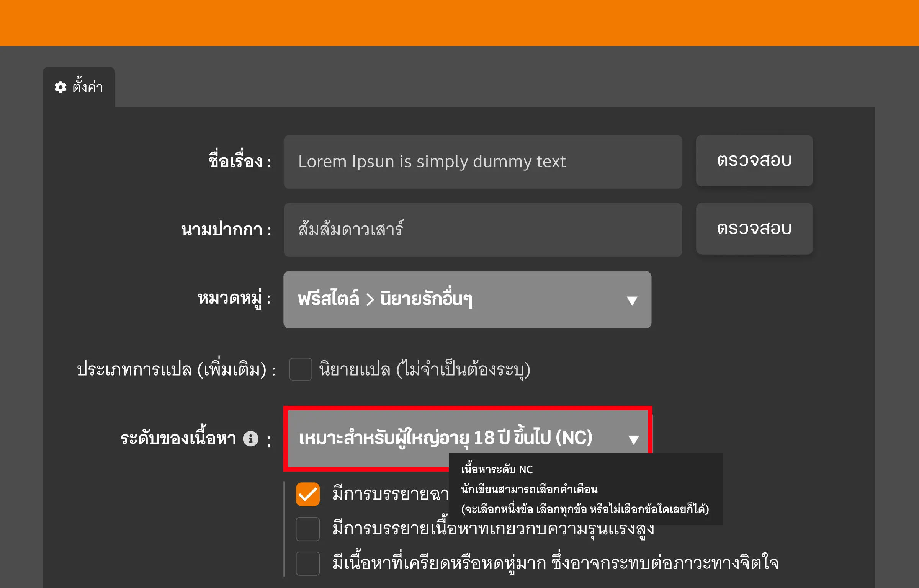Click the pen name field showing ส้มส้มดาวเสาร์
Screen dimensions: 919x588
click(x=482, y=230)
